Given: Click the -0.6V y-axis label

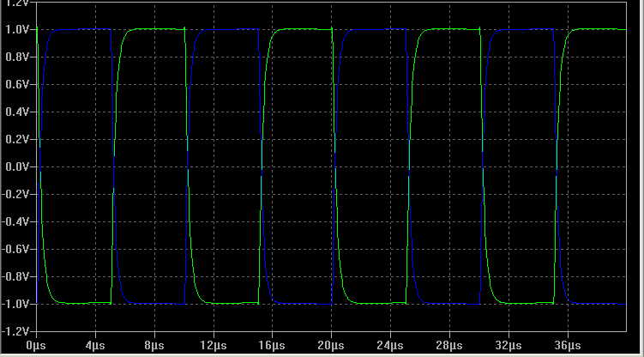Looking at the screenshot, I should click(x=15, y=250).
